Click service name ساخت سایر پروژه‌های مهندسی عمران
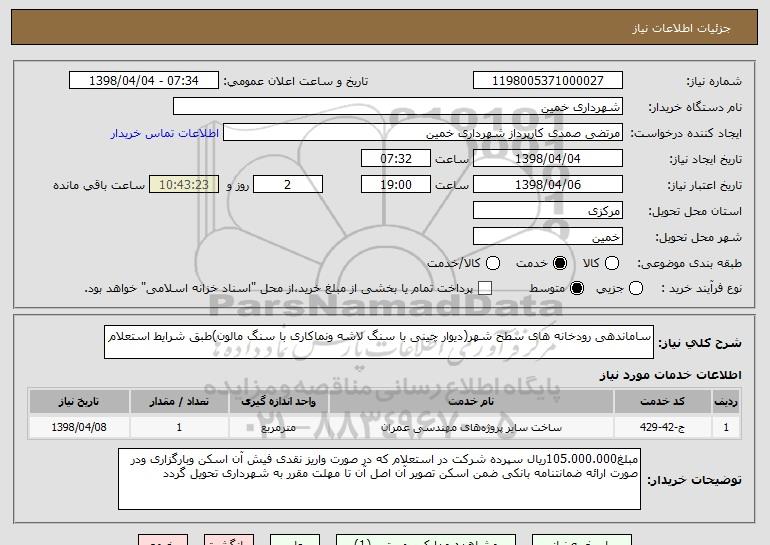 [471, 428]
